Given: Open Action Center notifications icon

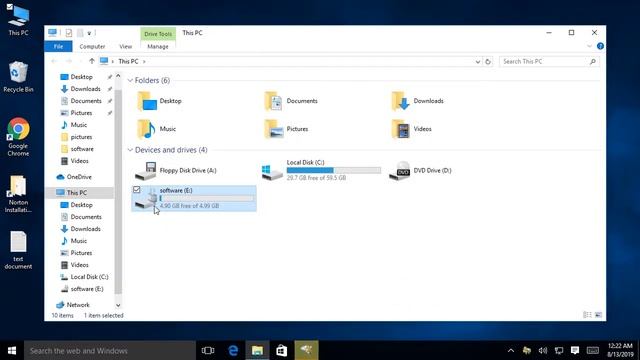Looking at the screenshot, I should tap(575, 350).
